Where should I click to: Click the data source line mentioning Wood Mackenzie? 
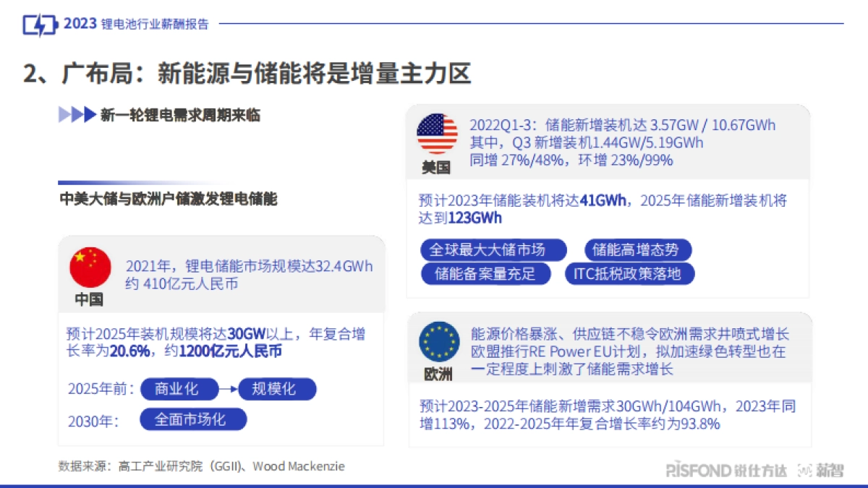[x=202, y=466]
